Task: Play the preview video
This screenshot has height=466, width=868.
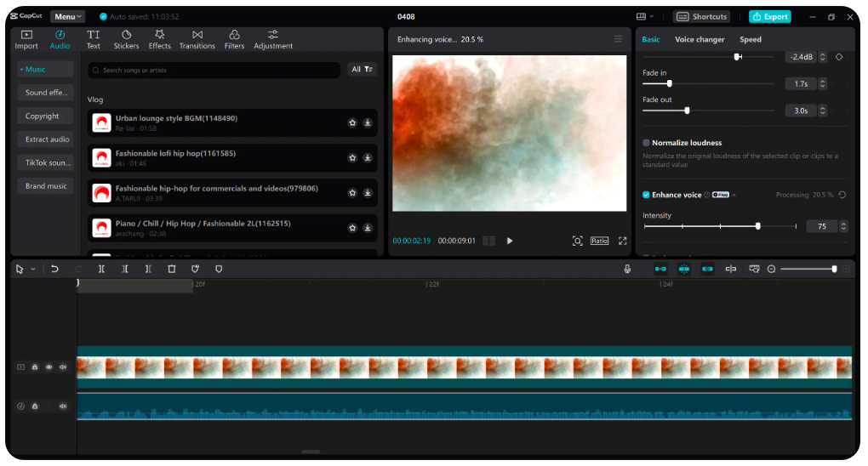Action: (510, 241)
